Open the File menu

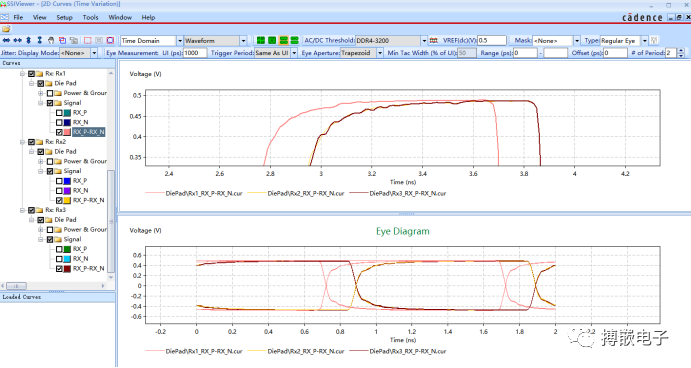(18, 17)
